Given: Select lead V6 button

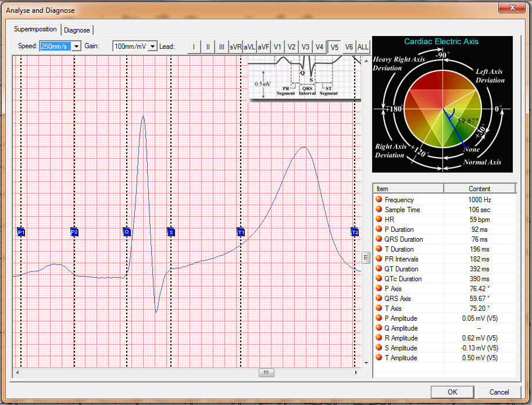Looking at the screenshot, I should 349,47.
